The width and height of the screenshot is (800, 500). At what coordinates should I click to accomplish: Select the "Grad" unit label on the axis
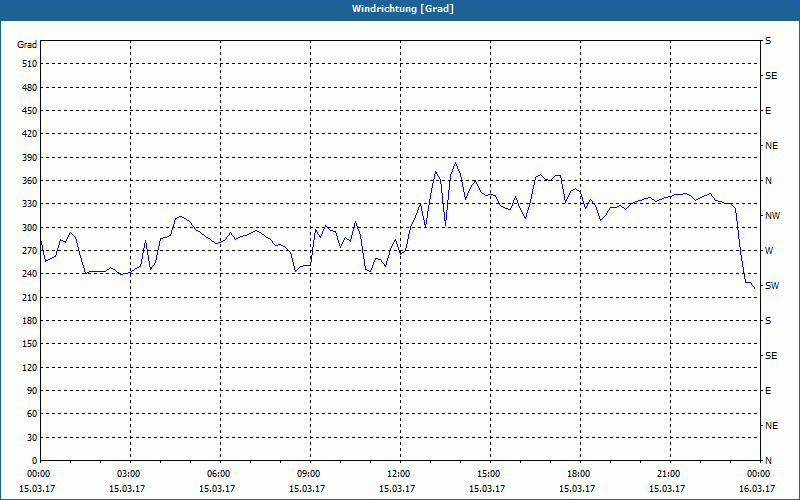(27, 45)
